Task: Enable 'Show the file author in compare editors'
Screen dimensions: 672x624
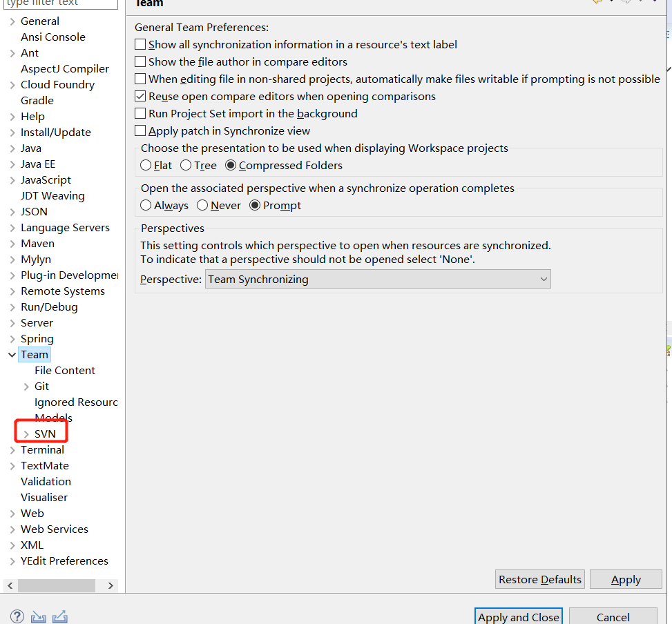Action: pos(140,61)
